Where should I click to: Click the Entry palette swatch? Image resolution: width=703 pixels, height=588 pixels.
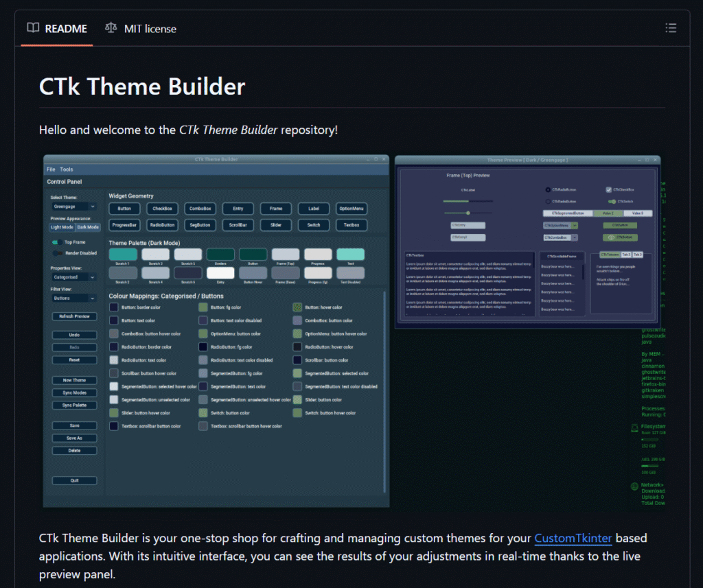pyautogui.click(x=220, y=273)
